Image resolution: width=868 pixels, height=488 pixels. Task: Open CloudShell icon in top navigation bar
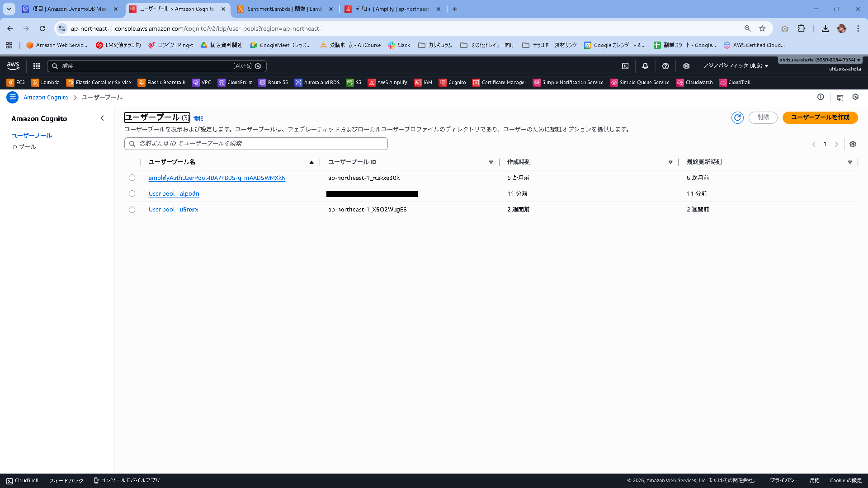tap(625, 66)
